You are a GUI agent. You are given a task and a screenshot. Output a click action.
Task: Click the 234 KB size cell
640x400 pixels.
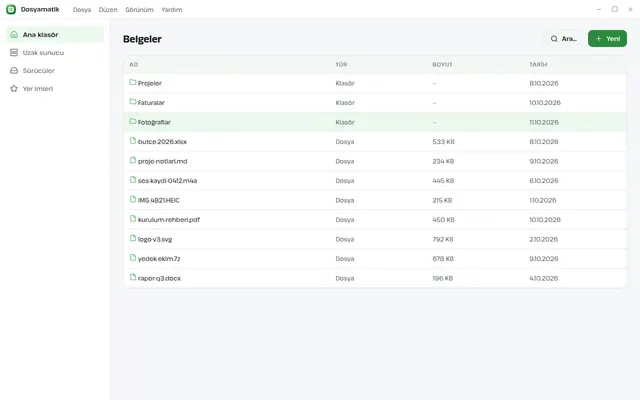tap(443, 161)
